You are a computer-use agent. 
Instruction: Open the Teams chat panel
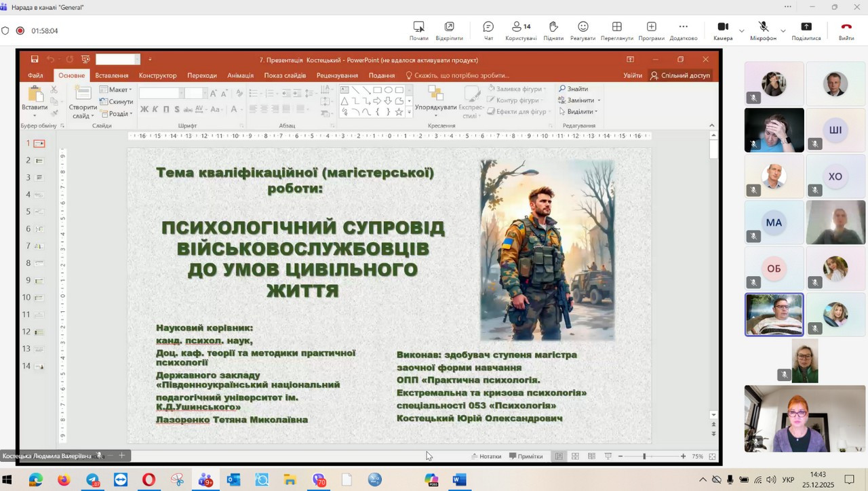click(488, 30)
